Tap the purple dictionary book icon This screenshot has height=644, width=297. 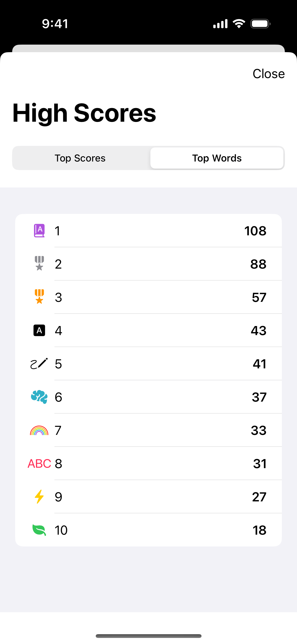coord(39,231)
